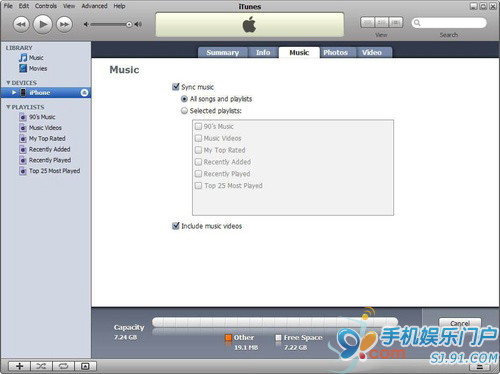
Task: Click the capacity usage bar
Action: (275, 322)
